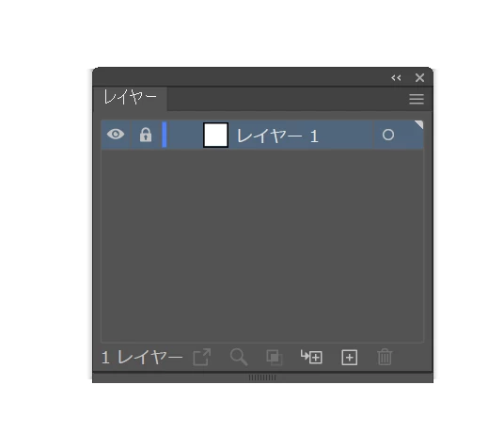The width and height of the screenshot is (504, 433).
Task: Close the Layers panel
Action: point(419,77)
